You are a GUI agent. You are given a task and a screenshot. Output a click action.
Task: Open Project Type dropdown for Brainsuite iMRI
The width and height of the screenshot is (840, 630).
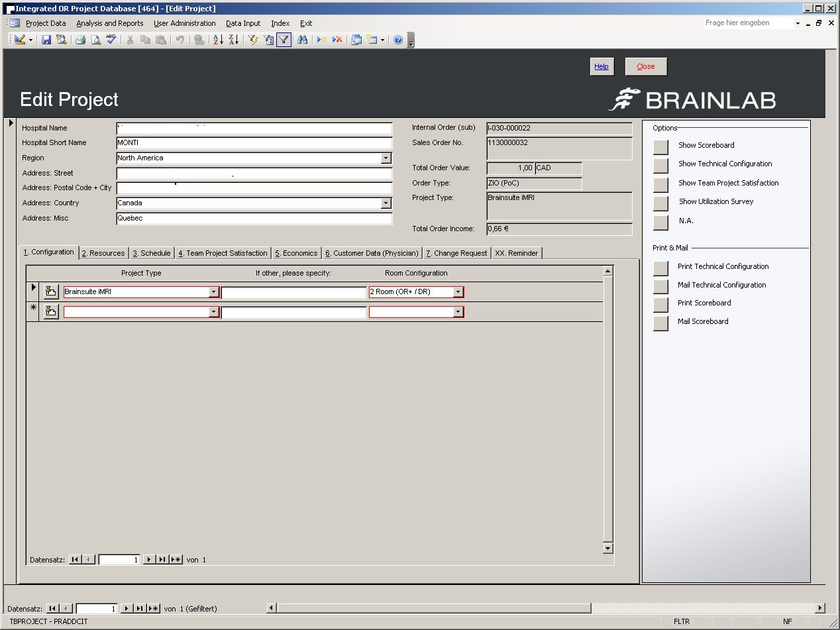click(x=213, y=292)
